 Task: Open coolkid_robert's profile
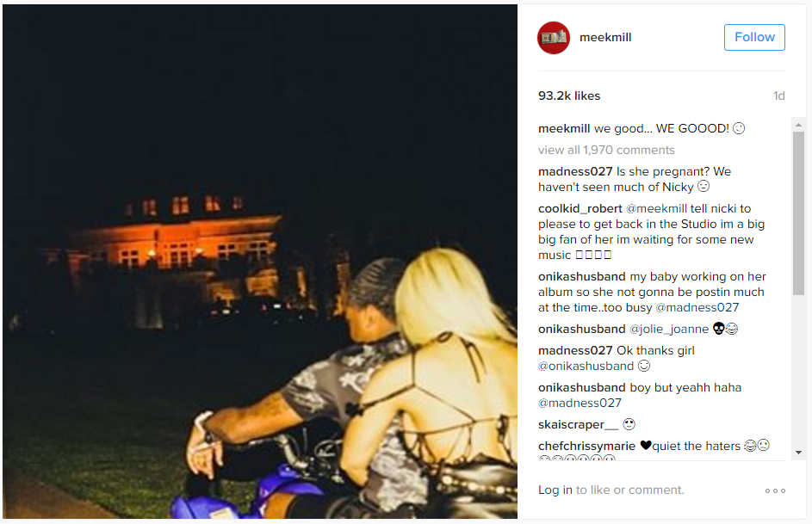click(x=580, y=208)
